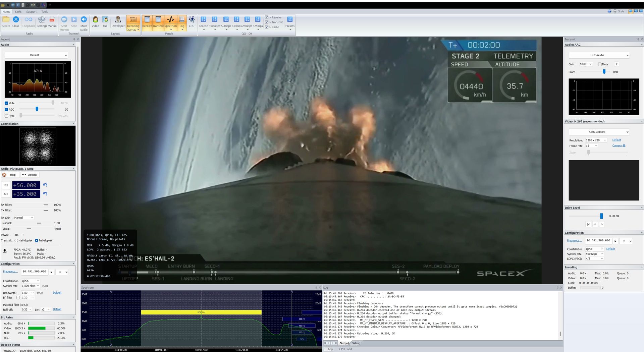This screenshot has height=352, width=644.
Task: Open the RX Gain mode dropdown
Action: click(23, 218)
